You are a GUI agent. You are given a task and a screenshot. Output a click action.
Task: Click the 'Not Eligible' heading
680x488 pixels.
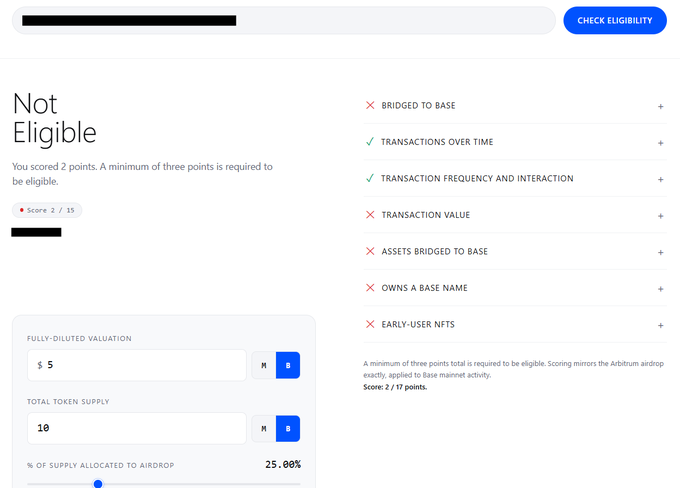(x=55, y=118)
